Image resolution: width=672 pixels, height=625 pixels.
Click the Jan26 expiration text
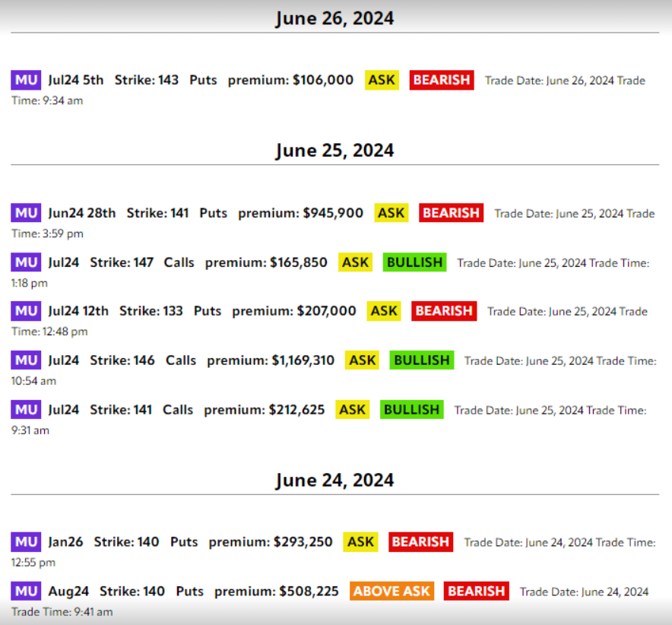65,542
